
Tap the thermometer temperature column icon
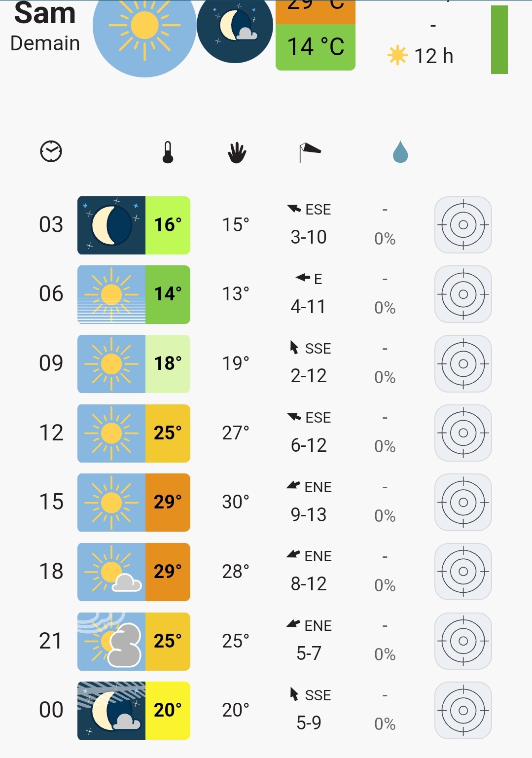tap(168, 152)
